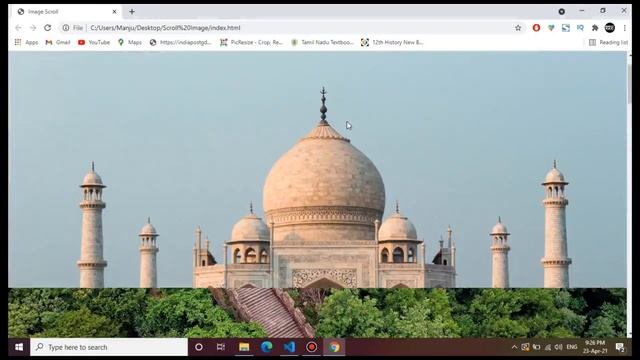Open the blue square extension icon
The width and height of the screenshot is (640, 360).
566,28
